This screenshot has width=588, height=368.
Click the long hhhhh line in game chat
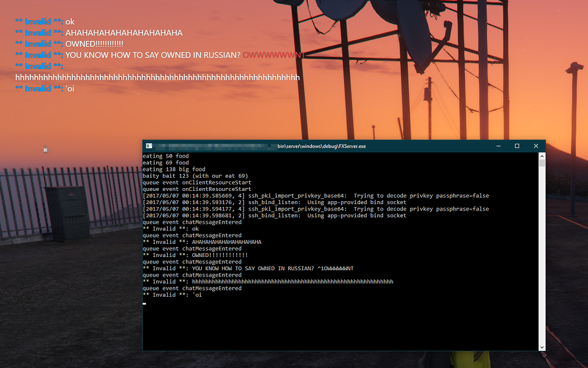pyautogui.click(x=157, y=77)
